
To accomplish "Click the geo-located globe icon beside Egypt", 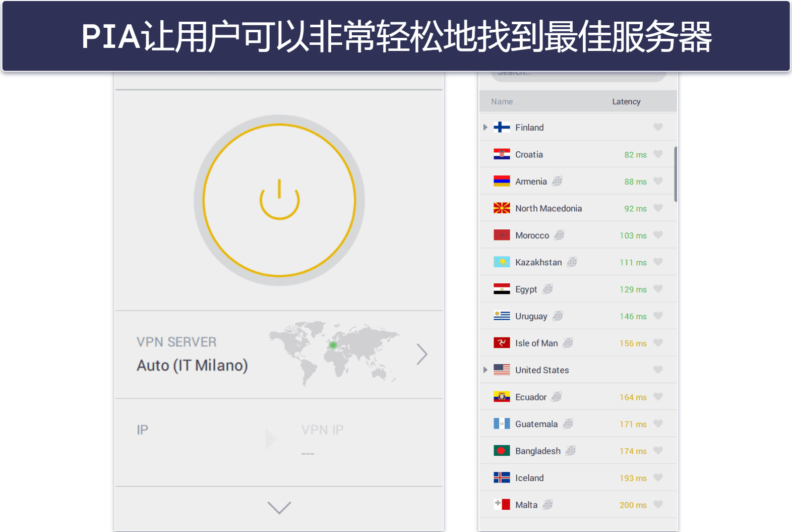I will click(x=547, y=289).
